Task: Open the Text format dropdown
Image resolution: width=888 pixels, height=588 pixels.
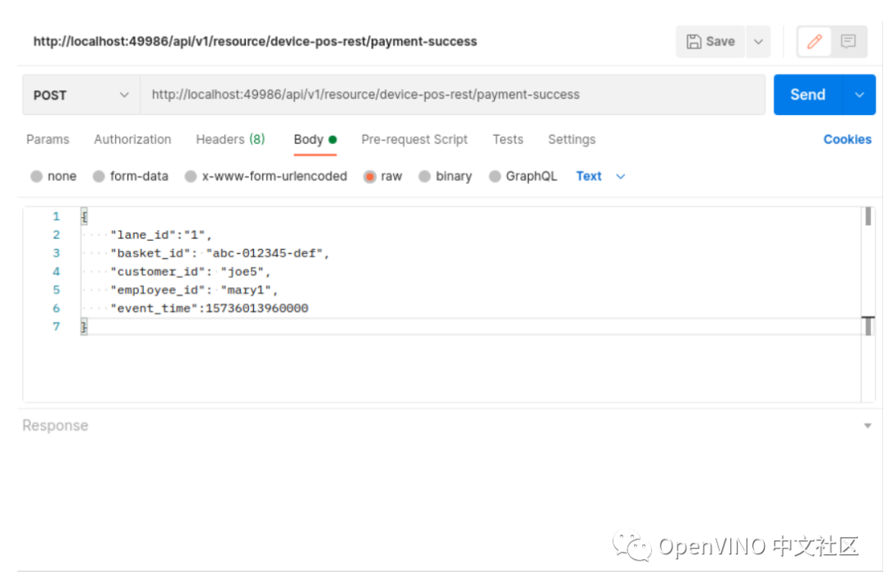Action: [600, 176]
